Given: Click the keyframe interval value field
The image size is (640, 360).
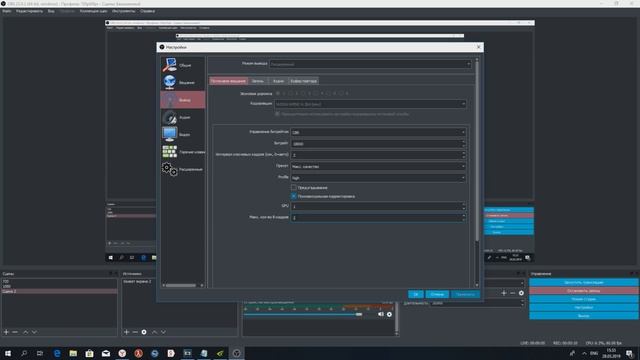Looking at the screenshot, I should pyautogui.click(x=378, y=155).
